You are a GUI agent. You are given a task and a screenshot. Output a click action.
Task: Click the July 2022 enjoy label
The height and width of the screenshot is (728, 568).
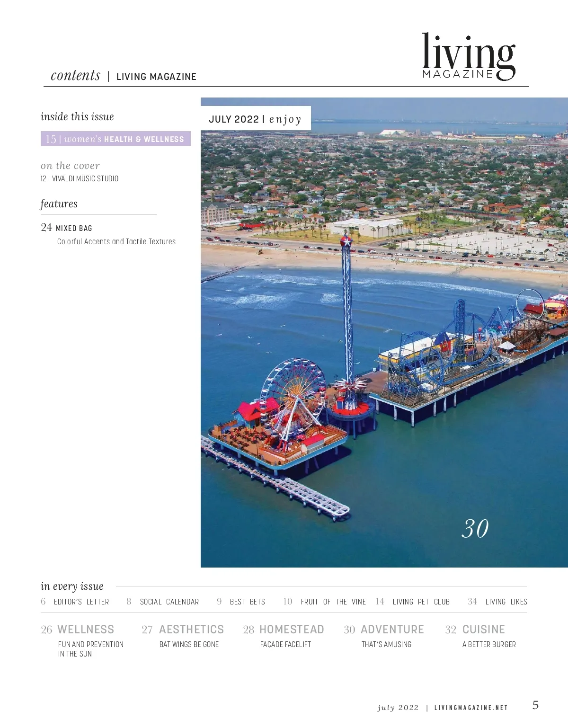[x=255, y=119]
